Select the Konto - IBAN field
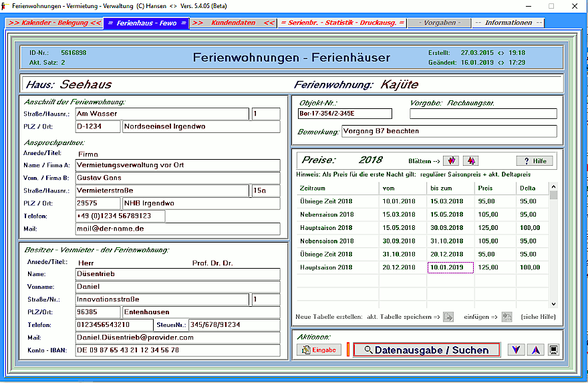The image size is (588, 383). [177, 350]
